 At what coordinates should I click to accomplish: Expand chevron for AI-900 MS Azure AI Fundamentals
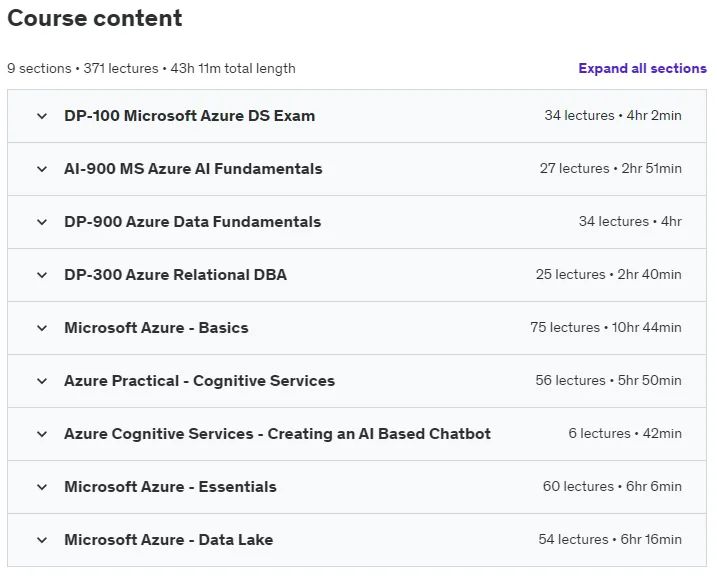tap(42, 169)
